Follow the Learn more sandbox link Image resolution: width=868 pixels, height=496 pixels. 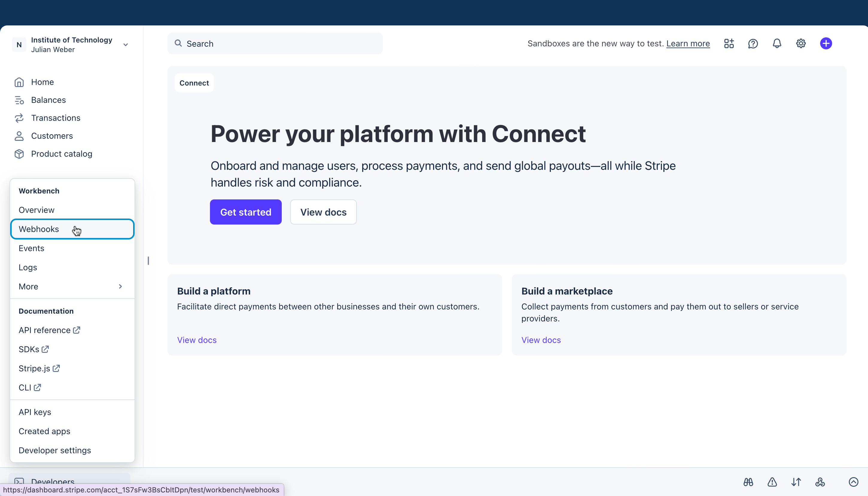pyautogui.click(x=688, y=44)
